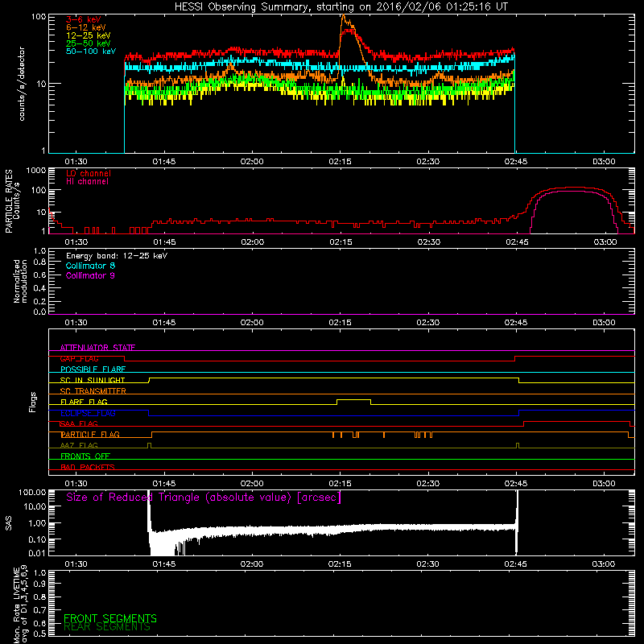Click the 0.9 tick on the livetime axis
644x644 pixels.
[x=39, y=584]
